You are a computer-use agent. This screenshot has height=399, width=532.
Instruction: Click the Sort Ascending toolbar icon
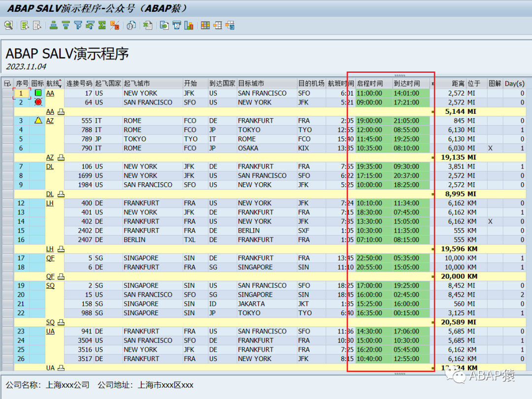(54, 25)
